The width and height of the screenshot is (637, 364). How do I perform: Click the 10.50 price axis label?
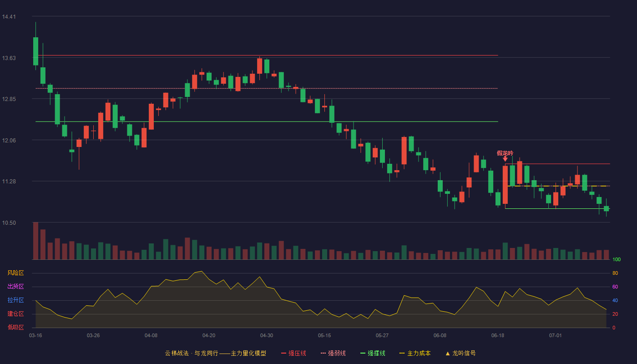pos(9,223)
